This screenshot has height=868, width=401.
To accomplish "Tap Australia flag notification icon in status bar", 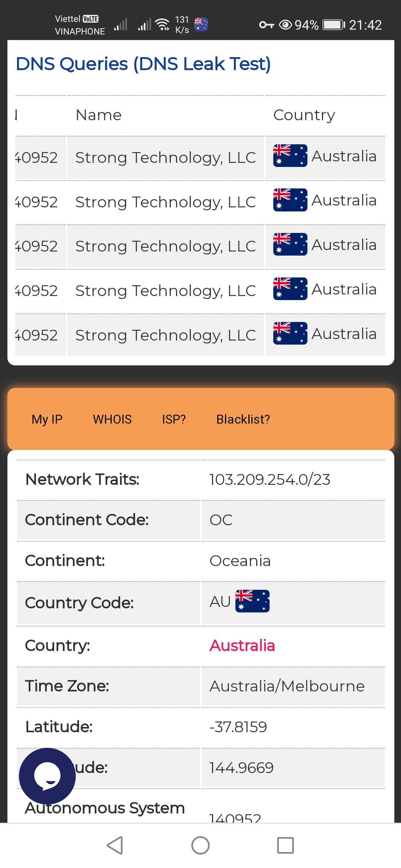I will [x=201, y=24].
